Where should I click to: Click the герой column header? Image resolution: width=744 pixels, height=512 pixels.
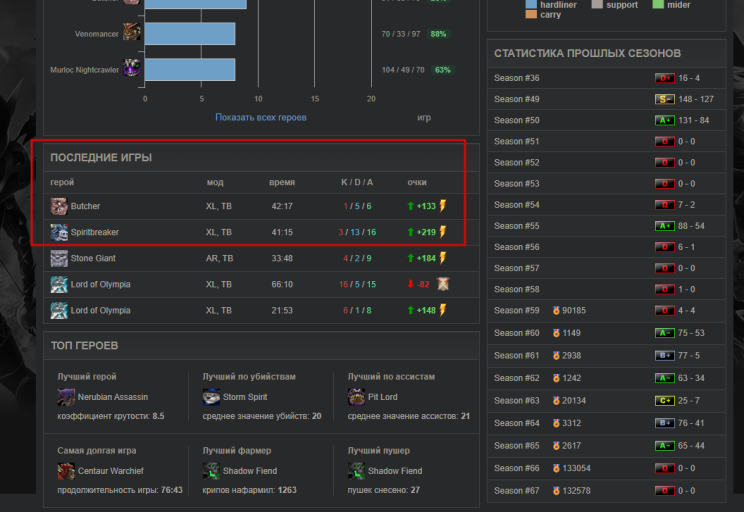click(x=62, y=182)
